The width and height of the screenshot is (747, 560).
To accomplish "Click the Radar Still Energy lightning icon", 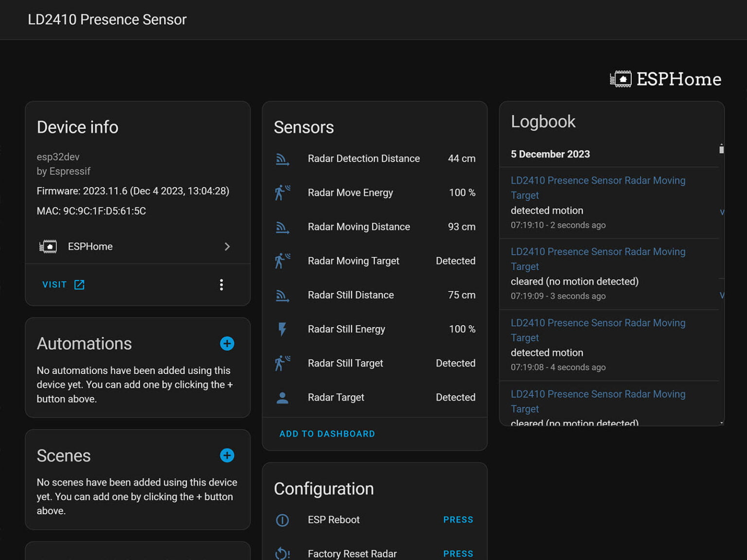I will pos(283,329).
